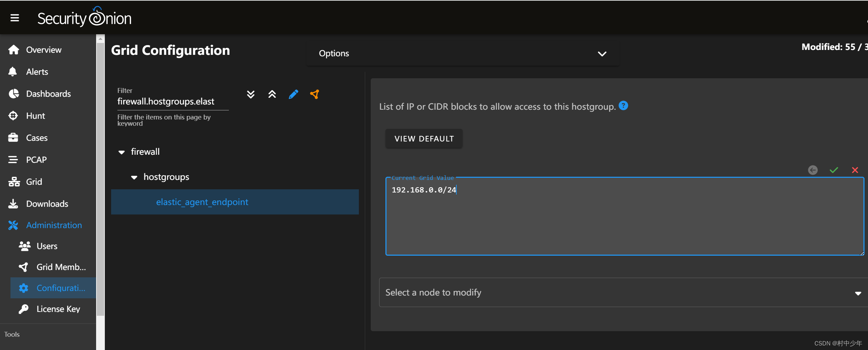The image size is (868, 350).
Task: Click the Filter keyword input field
Action: (x=173, y=101)
